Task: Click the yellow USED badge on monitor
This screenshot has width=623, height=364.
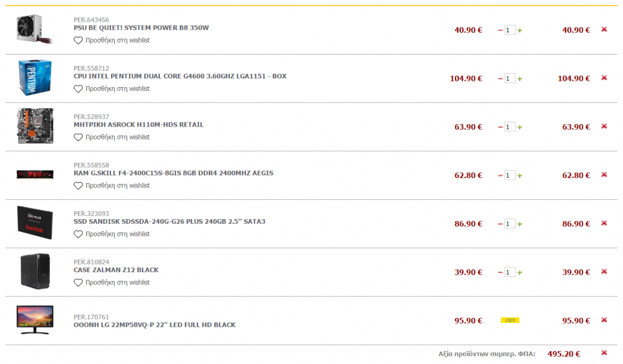Action: tap(510, 320)
